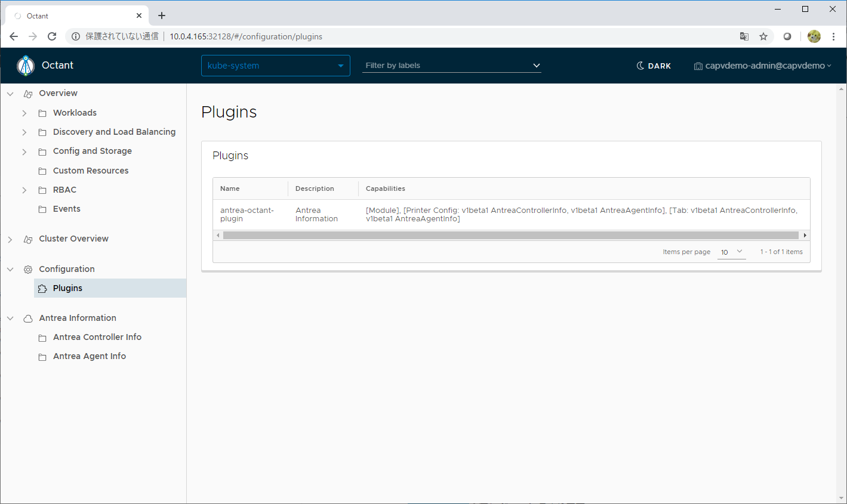Bookmark this page with the star icon
This screenshot has width=847, height=504.
763,36
